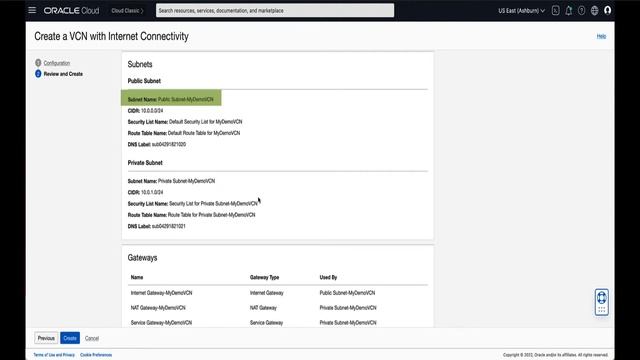Expand the US East (Ashburn) region selector
This screenshot has width=640, height=360.
[x=521, y=11]
